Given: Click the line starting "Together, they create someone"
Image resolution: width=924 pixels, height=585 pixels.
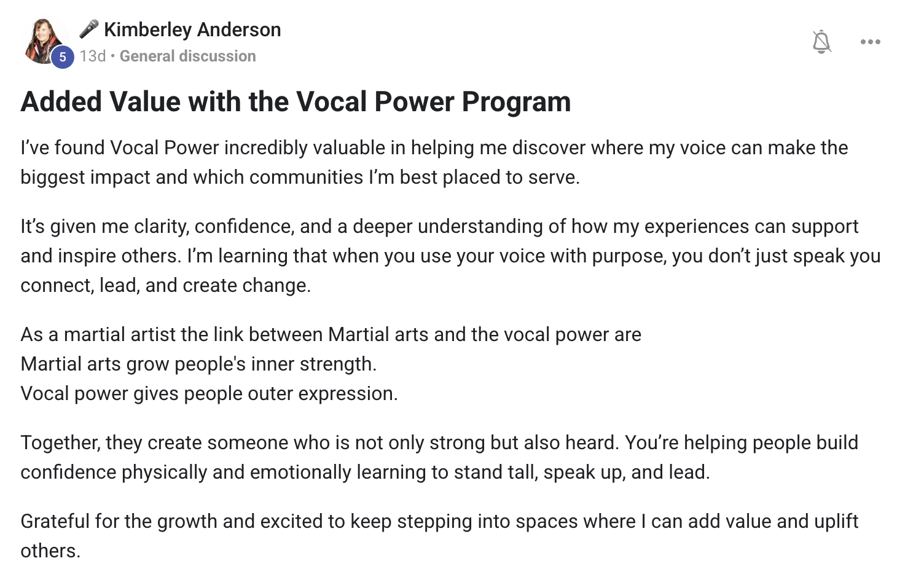Looking at the screenshot, I should pos(439,442).
